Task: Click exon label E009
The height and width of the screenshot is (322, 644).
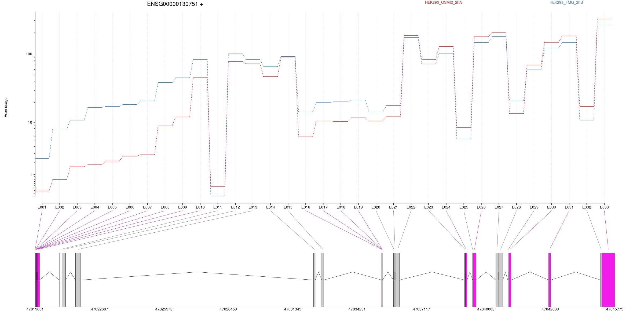Action: pyautogui.click(x=182, y=207)
